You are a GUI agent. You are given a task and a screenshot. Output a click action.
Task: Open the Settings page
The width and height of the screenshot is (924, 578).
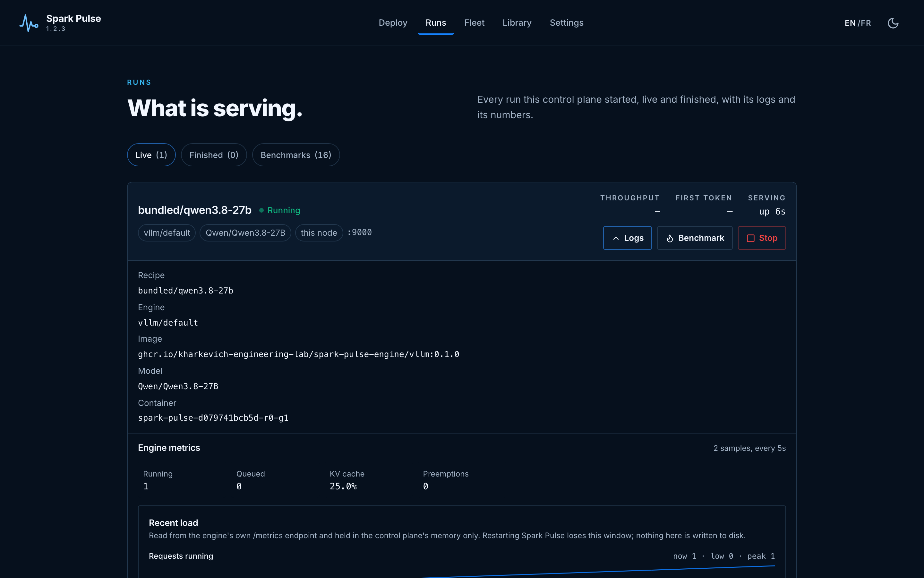[x=567, y=23]
